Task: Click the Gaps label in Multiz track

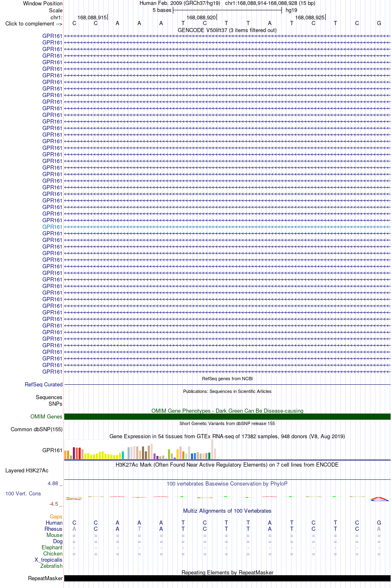Action: pos(56,516)
